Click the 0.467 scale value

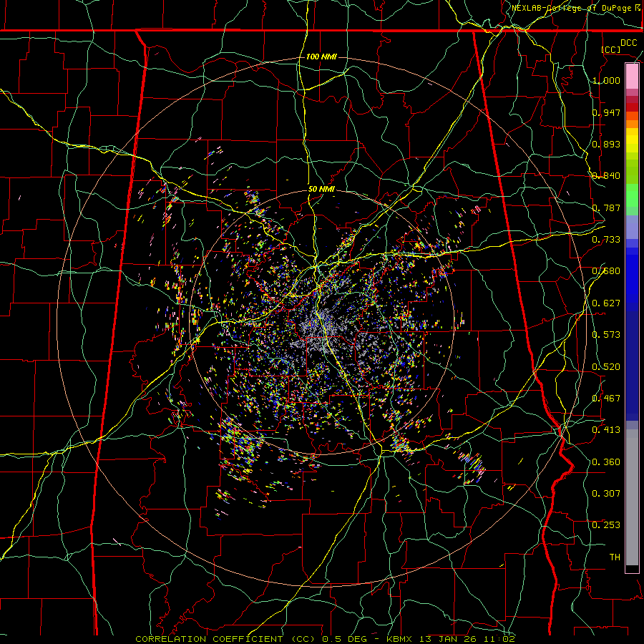[606, 399]
